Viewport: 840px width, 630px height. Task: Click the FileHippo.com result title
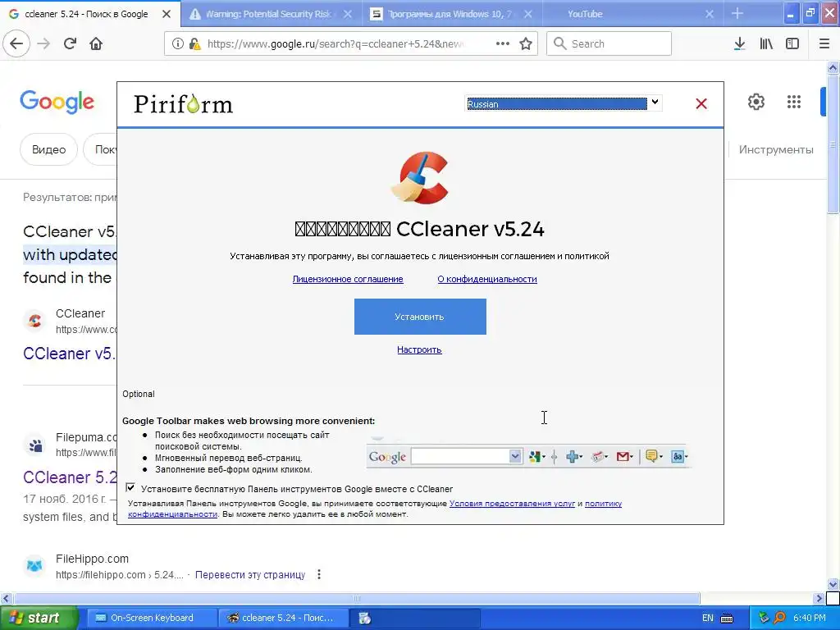point(92,559)
